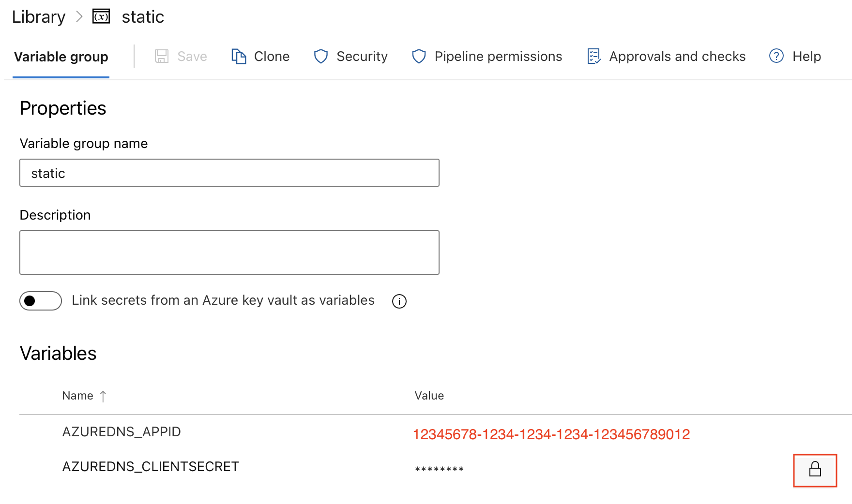Open the Variable group tab
This screenshot has width=852, height=504.
pyautogui.click(x=61, y=57)
